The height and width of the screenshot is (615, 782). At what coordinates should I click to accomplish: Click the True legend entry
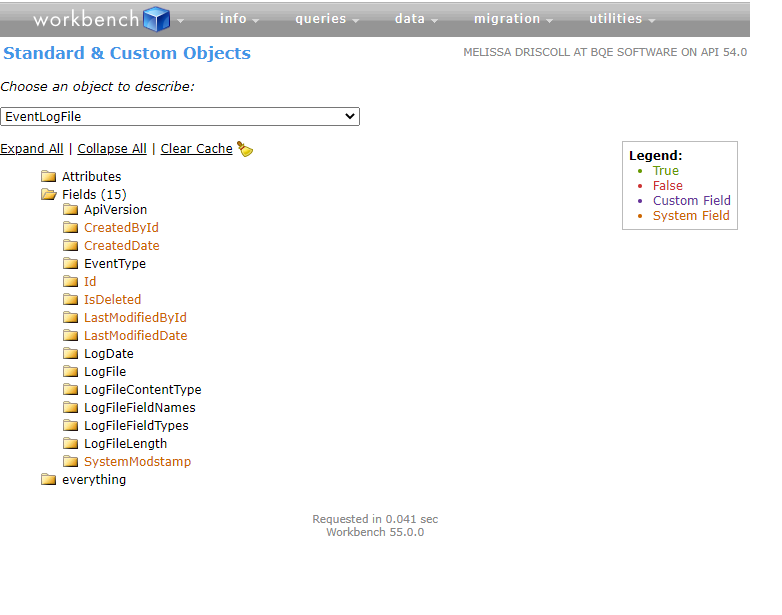click(x=666, y=171)
